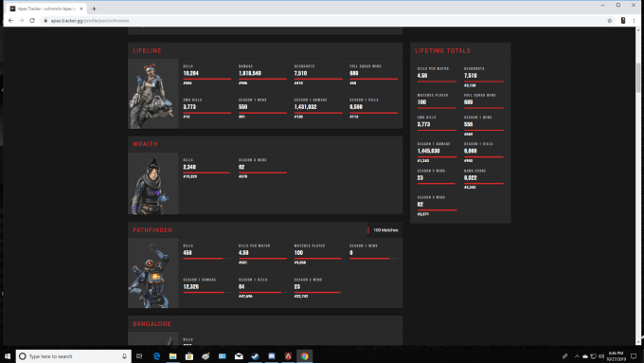
Task: Click the PATHFINDER section heading
Action: [152, 229]
